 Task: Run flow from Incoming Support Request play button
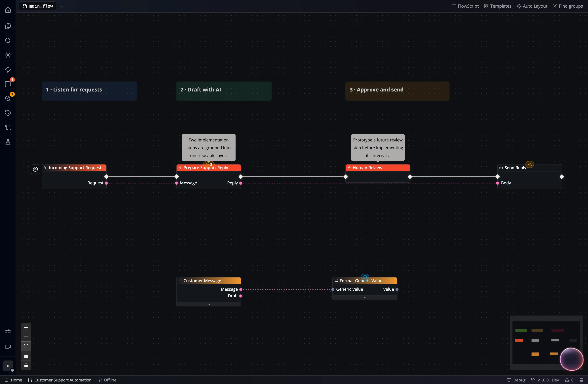[35, 169]
